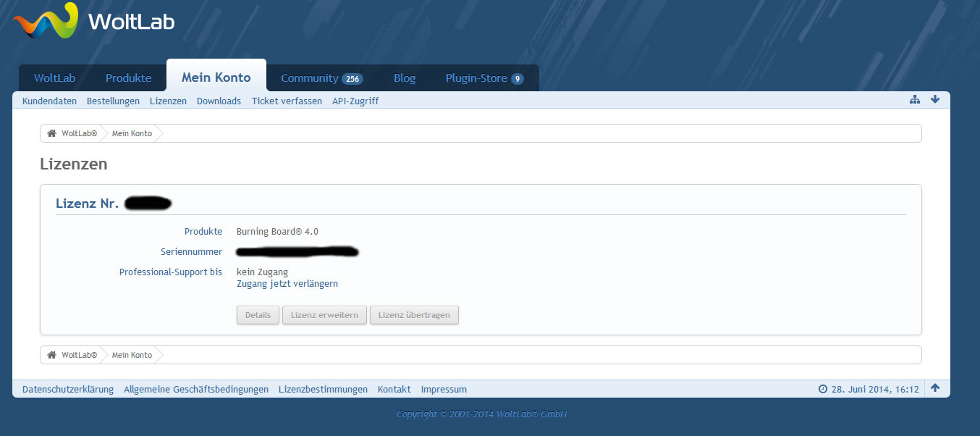Click the clock icon in footer
This screenshot has width=980, height=436.
click(823, 389)
